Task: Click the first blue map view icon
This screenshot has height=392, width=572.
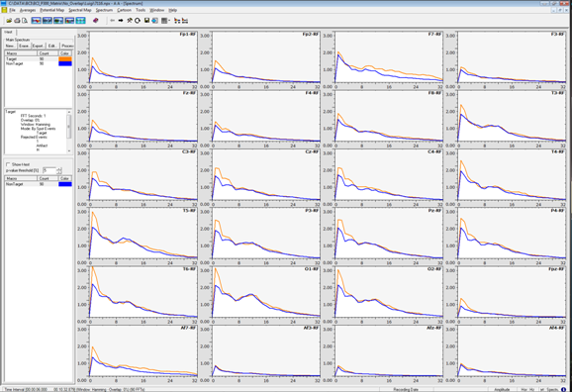Action: (36, 21)
